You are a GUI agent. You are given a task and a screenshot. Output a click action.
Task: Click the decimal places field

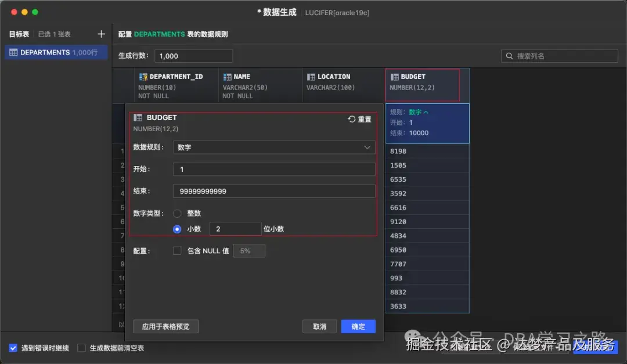pyautogui.click(x=235, y=229)
